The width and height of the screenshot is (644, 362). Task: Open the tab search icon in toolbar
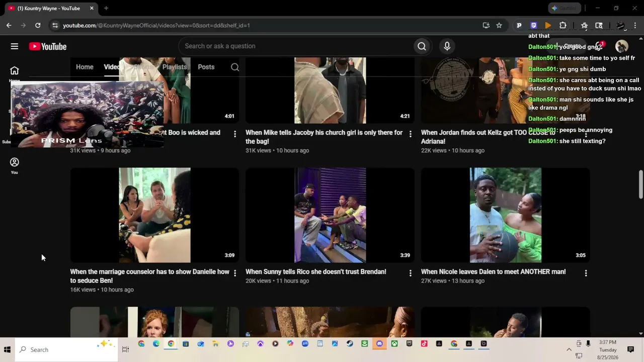pyautogui.click(x=599, y=25)
